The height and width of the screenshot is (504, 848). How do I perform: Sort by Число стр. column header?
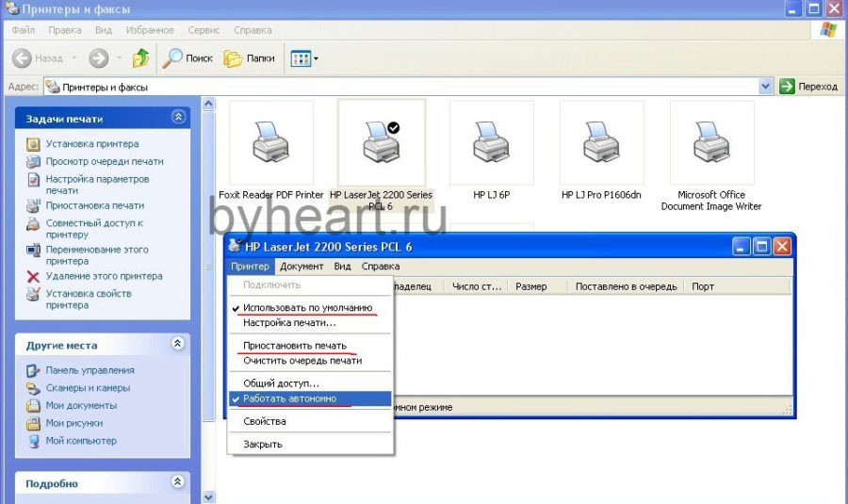(x=477, y=286)
